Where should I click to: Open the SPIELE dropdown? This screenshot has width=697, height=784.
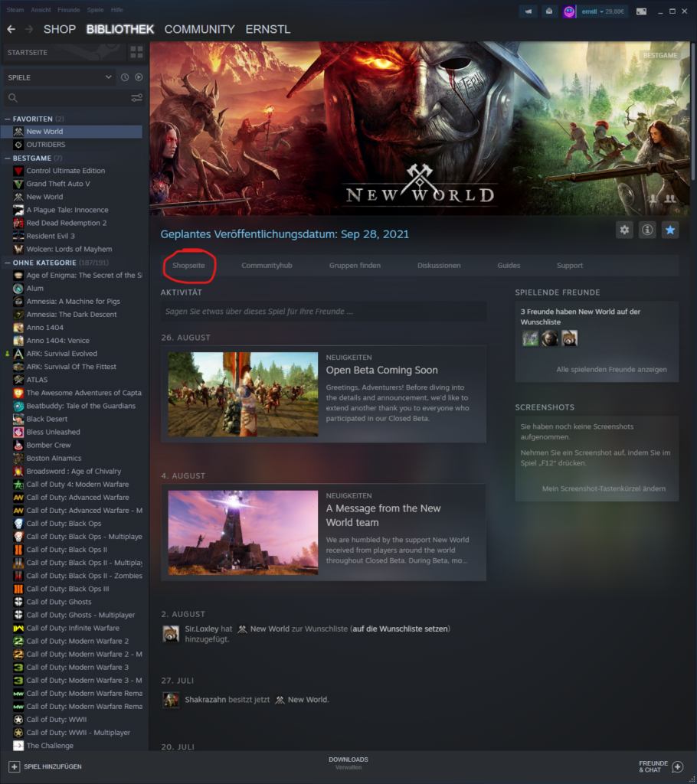pos(60,77)
